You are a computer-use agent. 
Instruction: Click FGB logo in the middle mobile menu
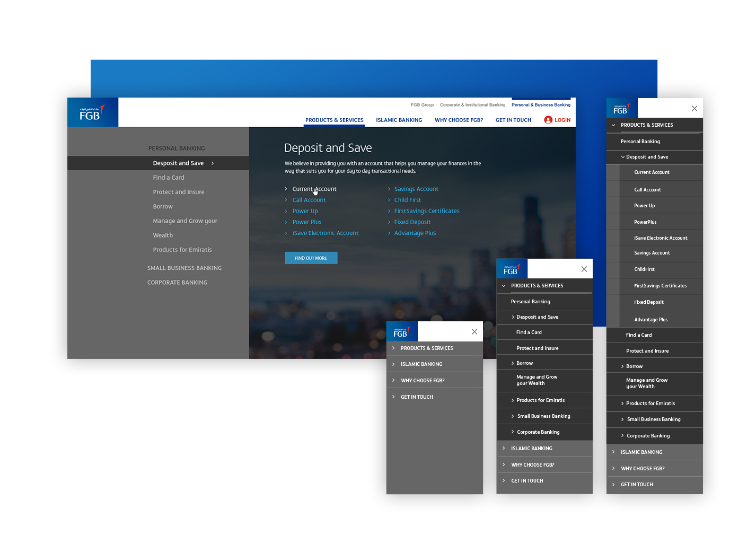coord(512,269)
